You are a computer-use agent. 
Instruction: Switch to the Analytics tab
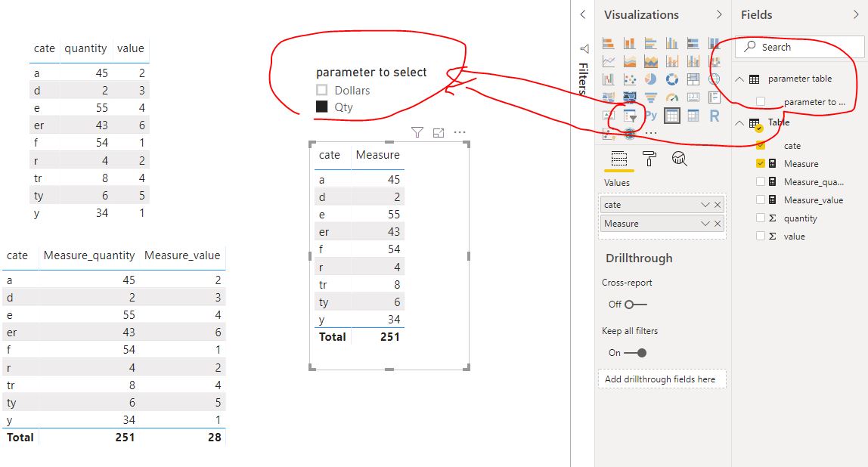(679, 159)
